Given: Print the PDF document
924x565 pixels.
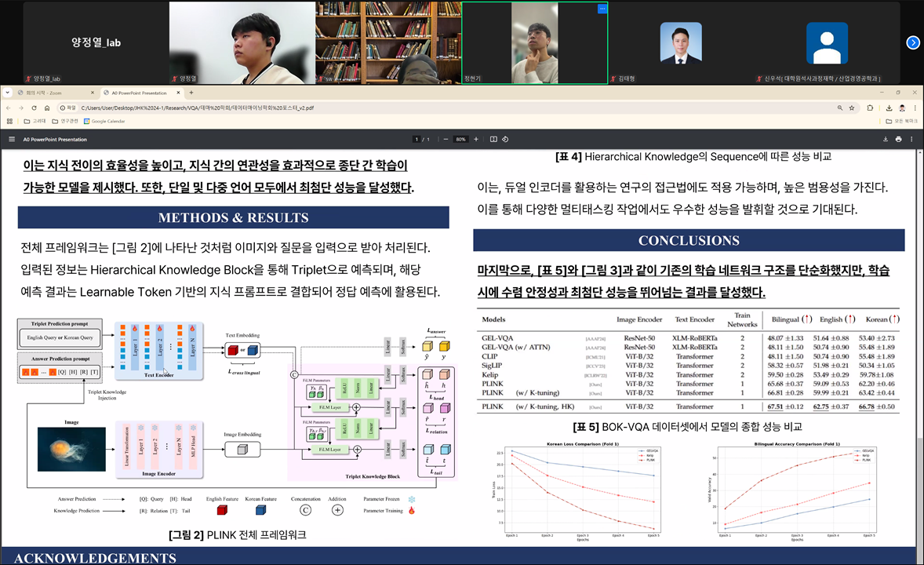Looking at the screenshot, I should pos(898,139).
